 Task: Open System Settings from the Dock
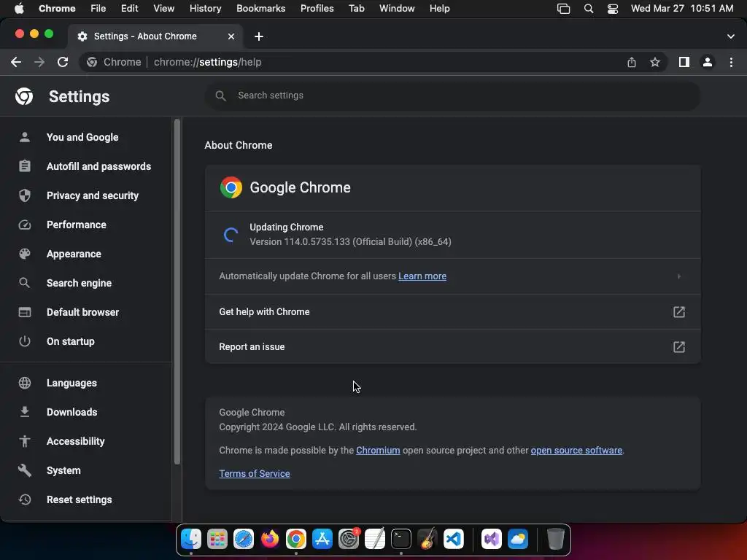pyautogui.click(x=349, y=539)
